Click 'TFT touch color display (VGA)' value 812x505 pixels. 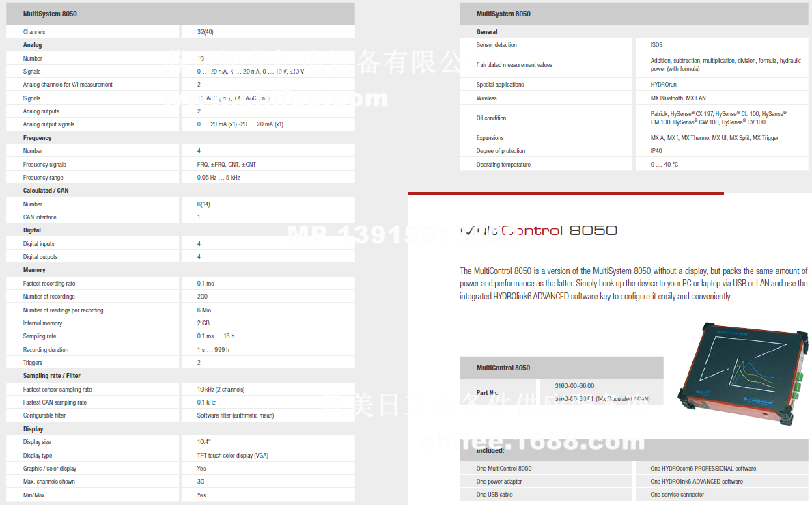pos(232,456)
